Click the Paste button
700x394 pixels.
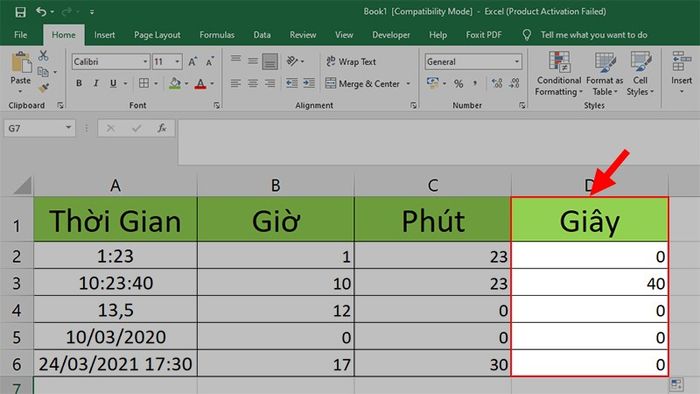click(21, 73)
